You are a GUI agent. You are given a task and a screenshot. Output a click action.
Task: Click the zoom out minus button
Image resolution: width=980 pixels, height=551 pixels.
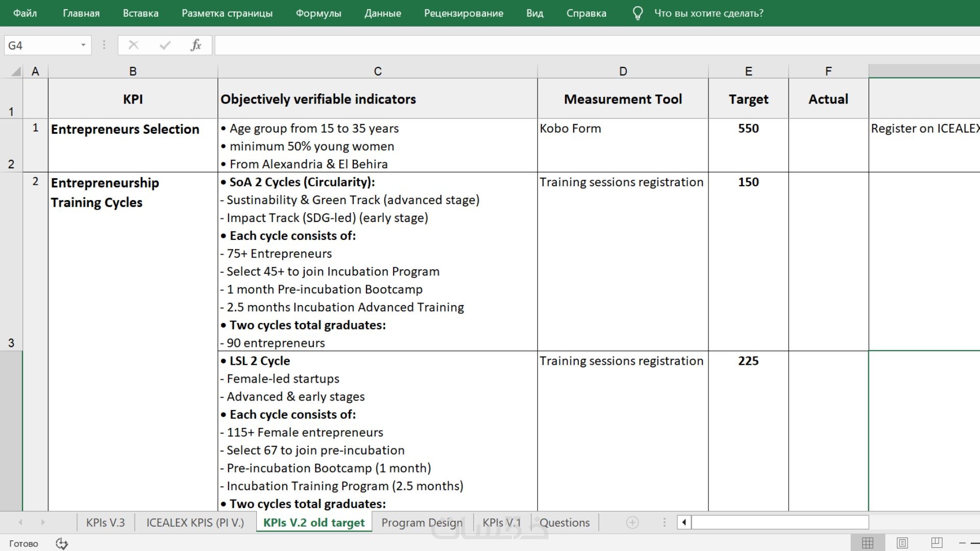[962, 543]
